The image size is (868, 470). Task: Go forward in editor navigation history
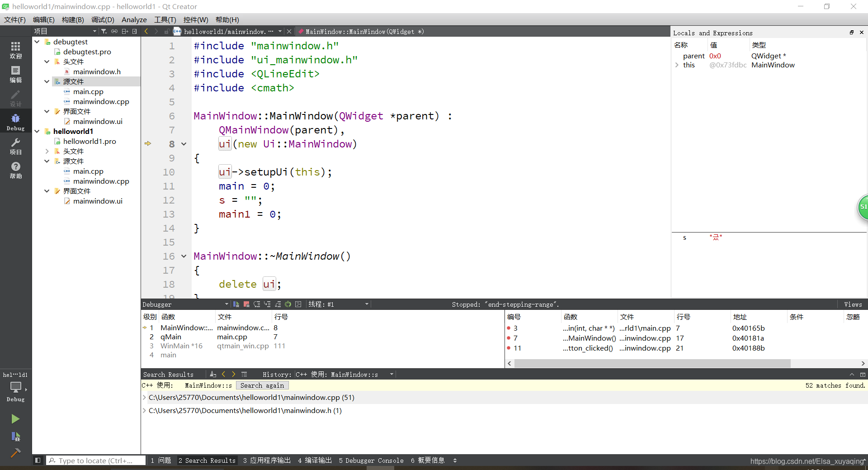pyautogui.click(x=156, y=31)
